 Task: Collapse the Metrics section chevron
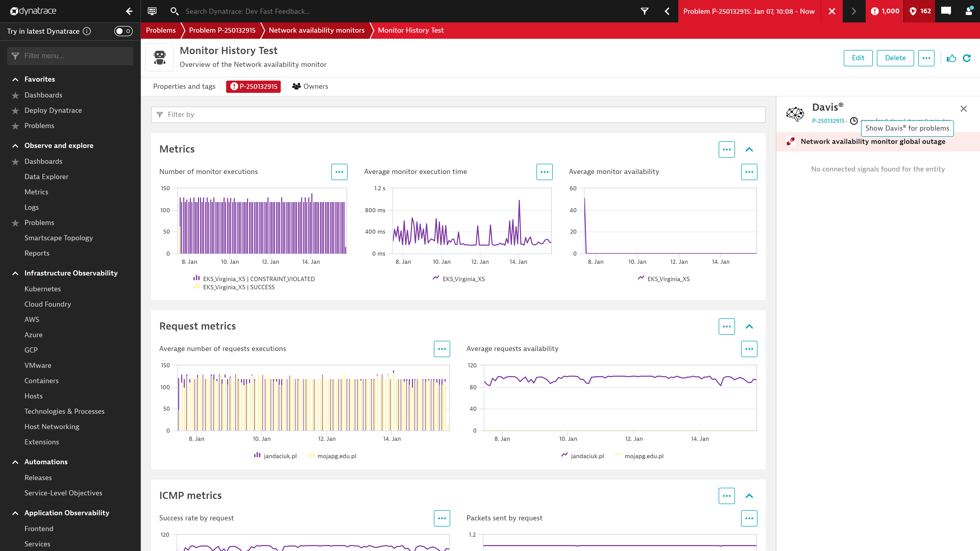click(749, 149)
